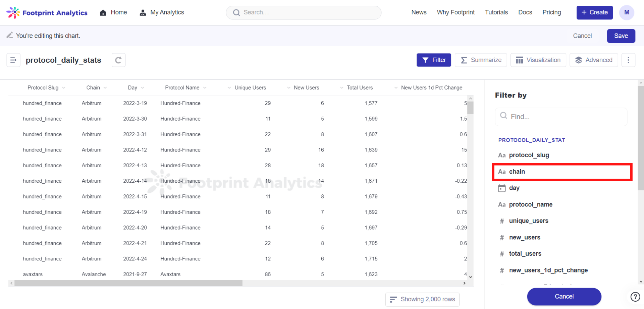Click the find magnifier icon in filter panel
Screen dimensions: 644x309
pos(503,116)
